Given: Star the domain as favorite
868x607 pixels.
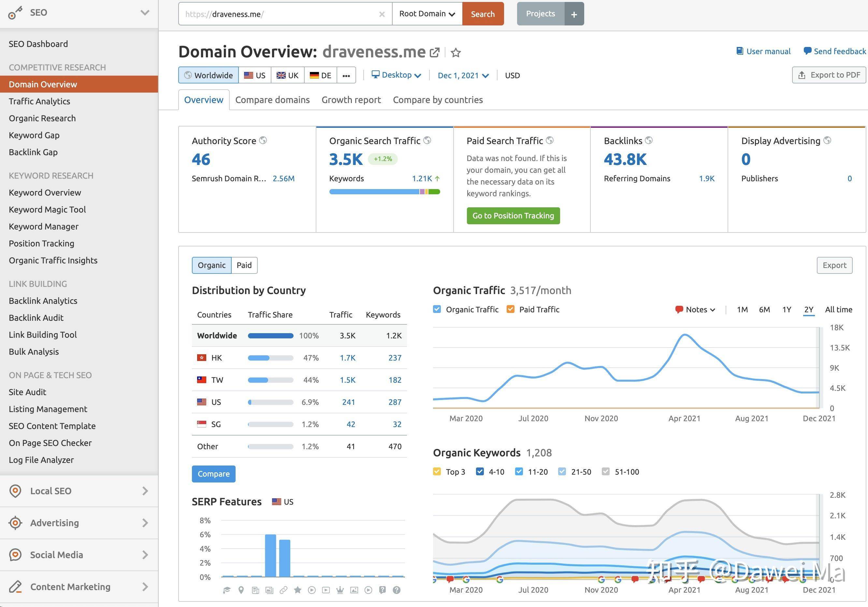Looking at the screenshot, I should coord(456,52).
